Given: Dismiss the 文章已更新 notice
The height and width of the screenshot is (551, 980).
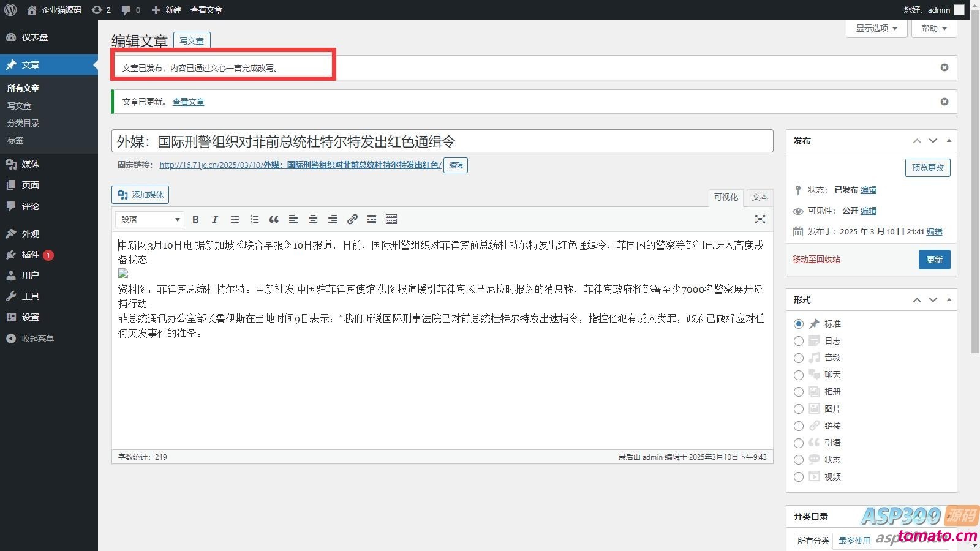Looking at the screenshot, I should (x=944, y=102).
